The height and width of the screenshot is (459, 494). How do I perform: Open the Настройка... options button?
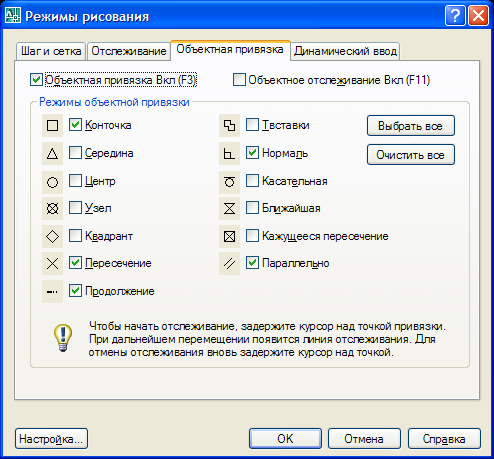pyautogui.click(x=51, y=439)
